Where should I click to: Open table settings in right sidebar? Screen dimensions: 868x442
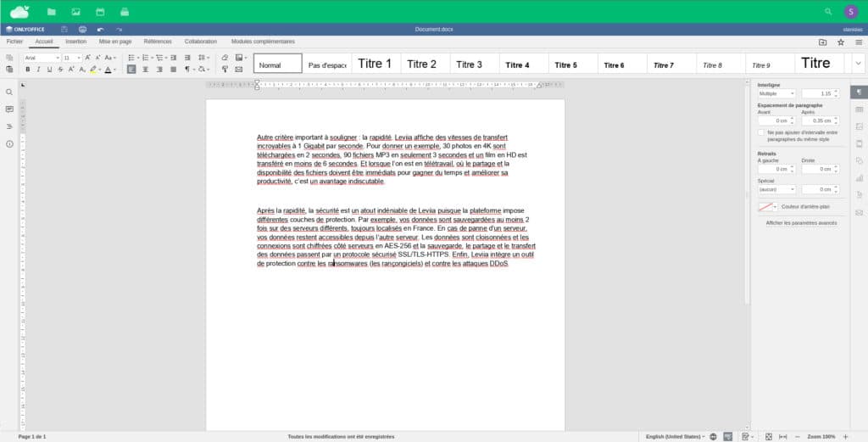point(859,109)
